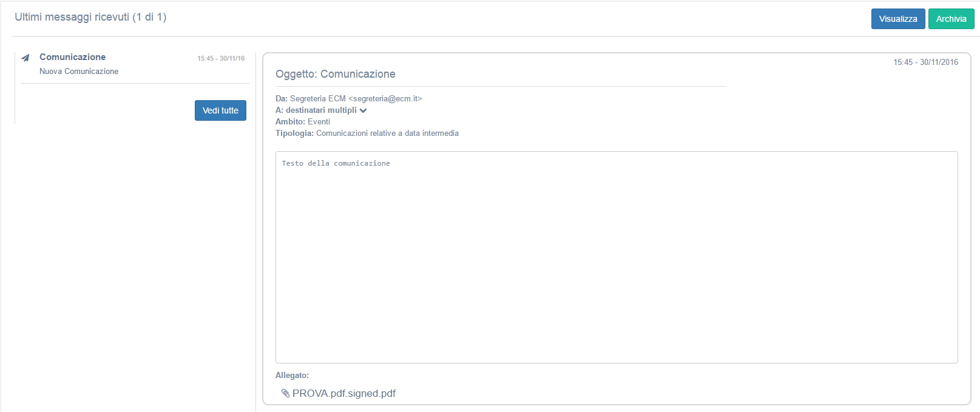Click the 15:45 - 30/11/2016 message timestamp
This screenshot has height=412, width=980.
point(925,62)
